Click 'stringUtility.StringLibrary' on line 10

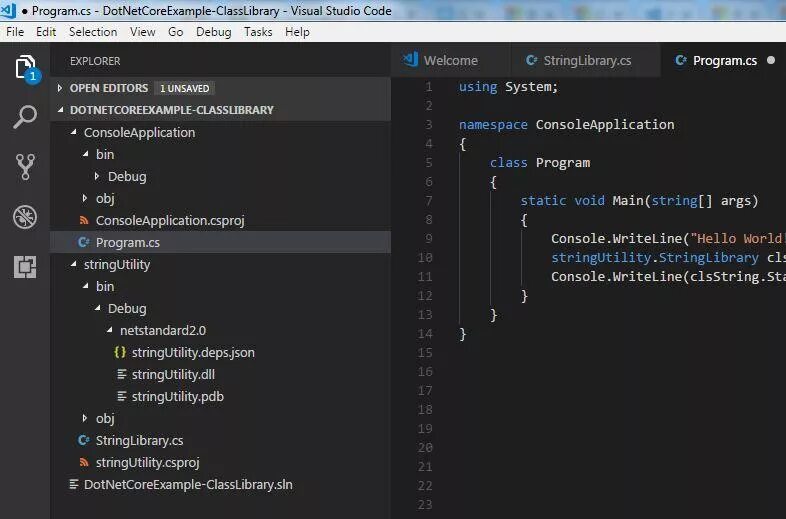[655, 257]
